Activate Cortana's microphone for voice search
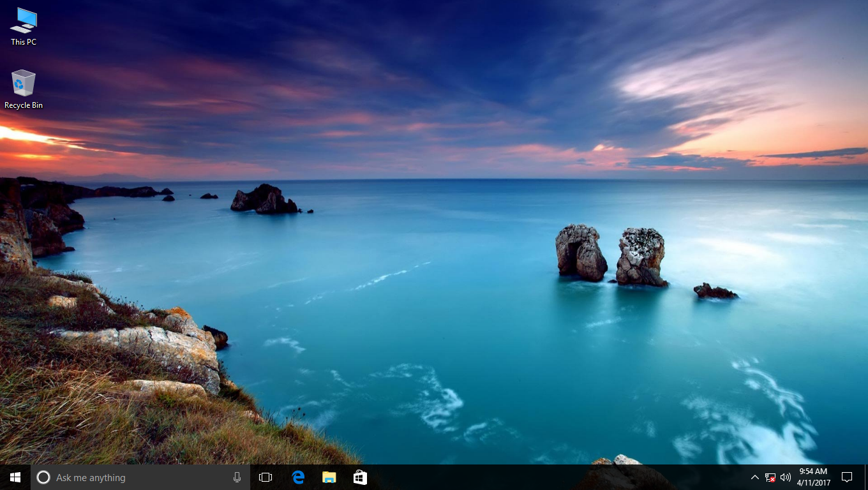The height and width of the screenshot is (490, 868). click(237, 477)
